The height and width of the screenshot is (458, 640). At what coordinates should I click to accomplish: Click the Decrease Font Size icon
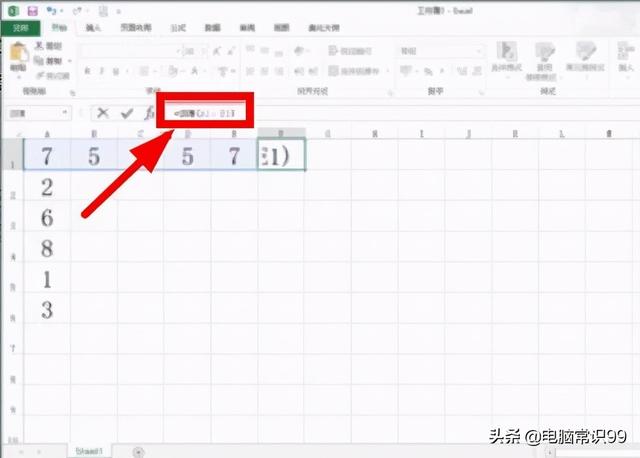tap(231, 51)
